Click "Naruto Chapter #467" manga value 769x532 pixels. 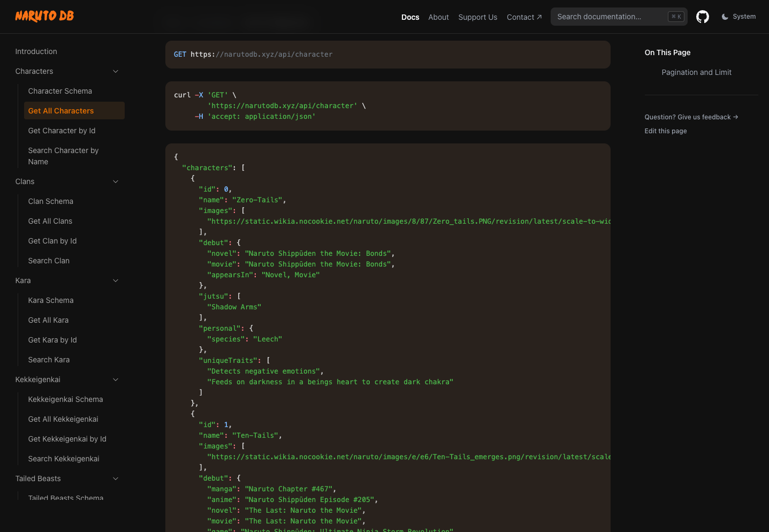click(x=288, y=489)
